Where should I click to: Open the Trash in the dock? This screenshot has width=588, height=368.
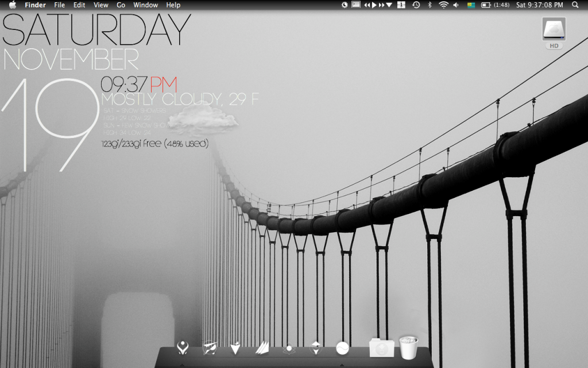[408, 348]
